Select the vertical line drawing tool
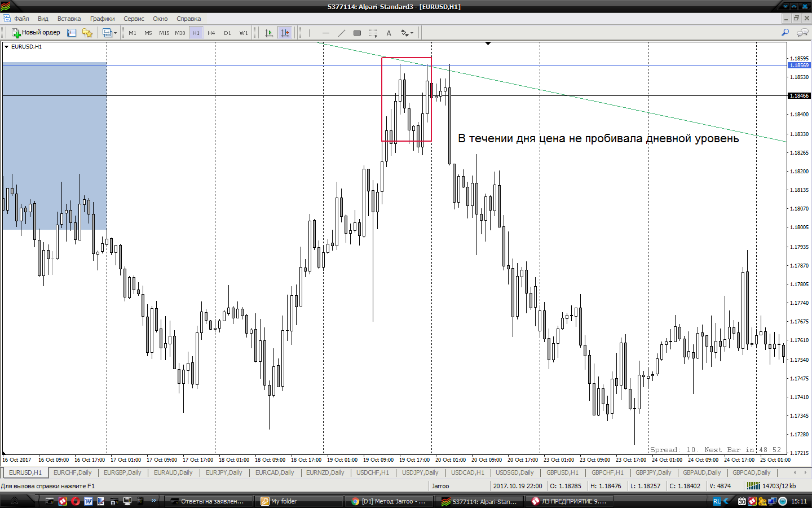 tap(310, 33)
